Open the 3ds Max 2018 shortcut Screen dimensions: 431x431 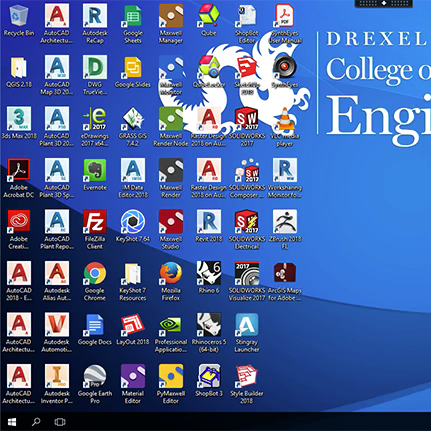tap(19, 119)
